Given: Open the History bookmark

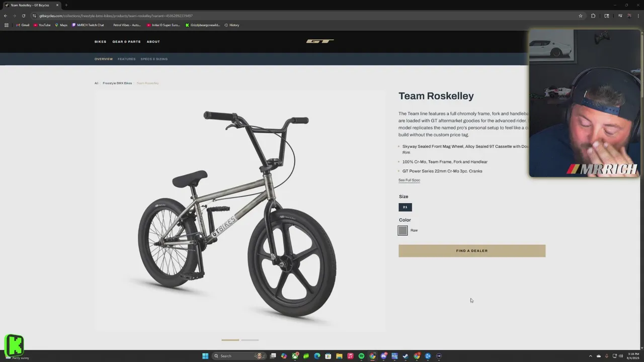Looking at the screenshot, I should [x=231, y=25].
